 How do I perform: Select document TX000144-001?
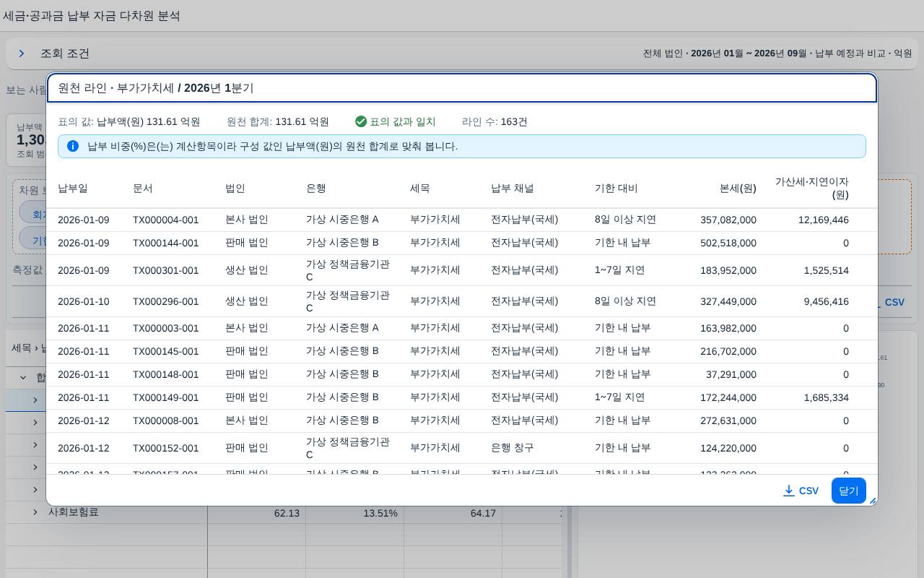click(165, 243)
